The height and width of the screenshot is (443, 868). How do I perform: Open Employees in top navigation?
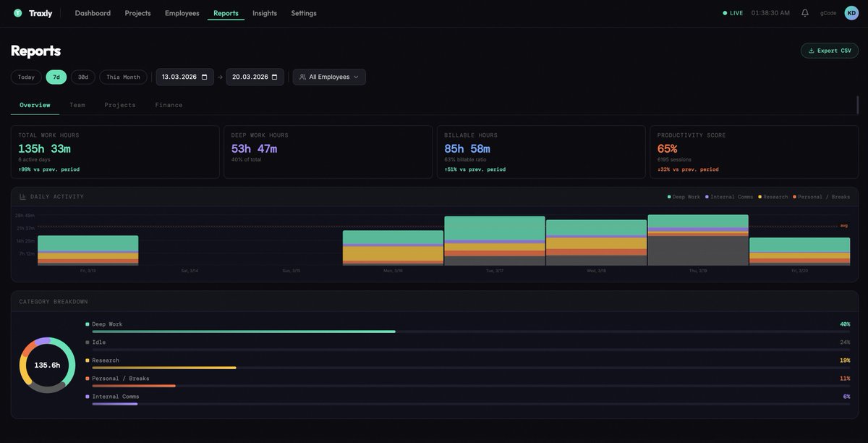[182, 13]
